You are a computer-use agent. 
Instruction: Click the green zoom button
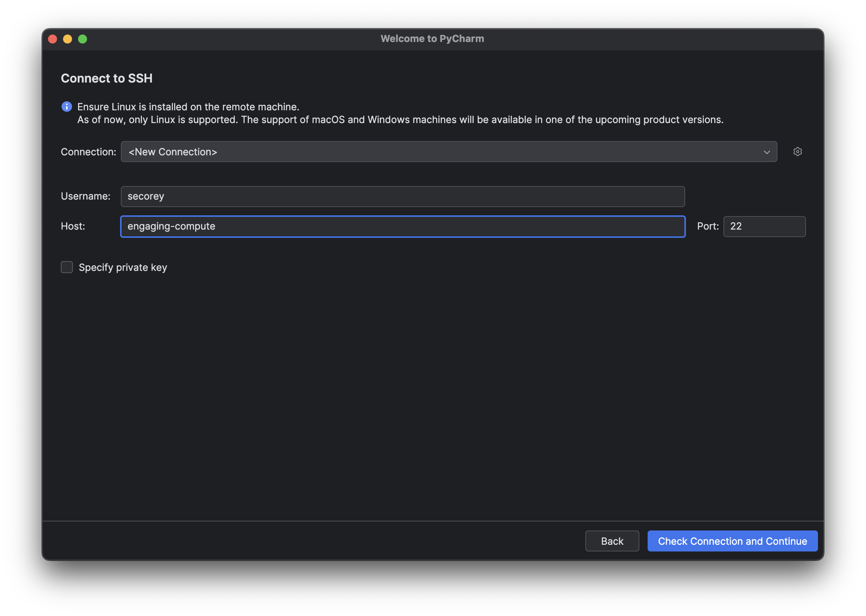(83, 38)
